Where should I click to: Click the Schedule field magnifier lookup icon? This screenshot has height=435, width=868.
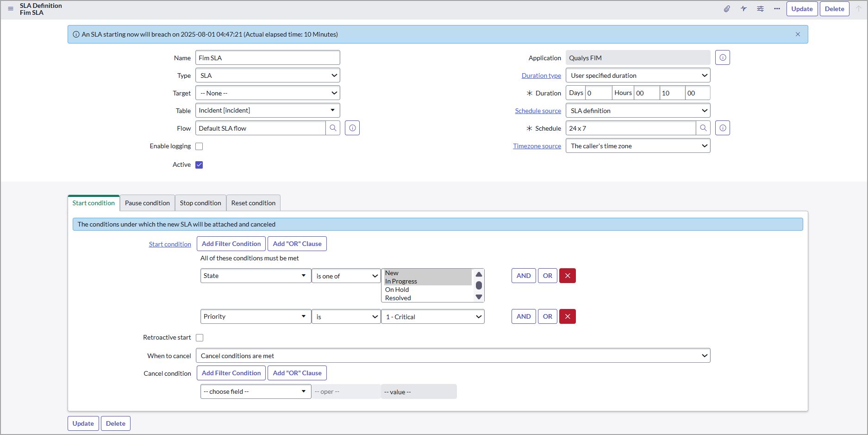coord(703,128)
